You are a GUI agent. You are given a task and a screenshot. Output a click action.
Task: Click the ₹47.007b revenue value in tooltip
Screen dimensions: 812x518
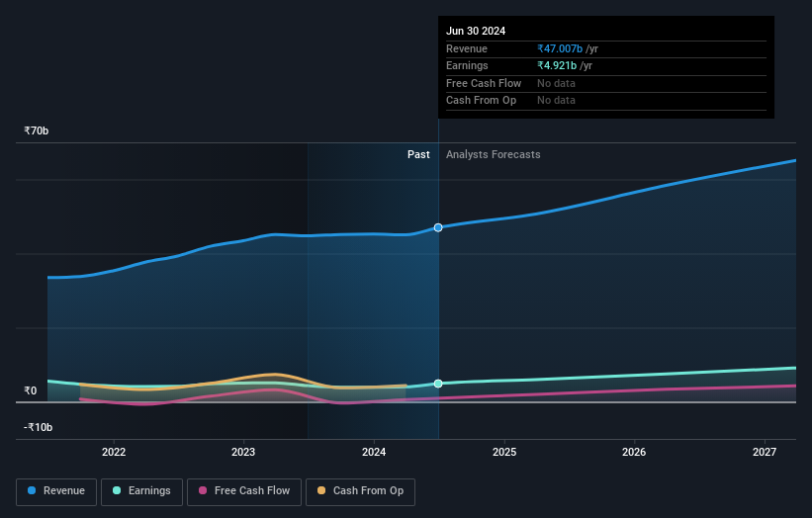pos(560,48)
